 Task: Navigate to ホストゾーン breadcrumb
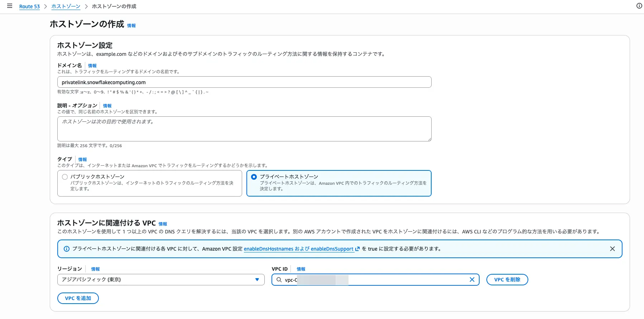pyautogui.click(x=66, y=6)
